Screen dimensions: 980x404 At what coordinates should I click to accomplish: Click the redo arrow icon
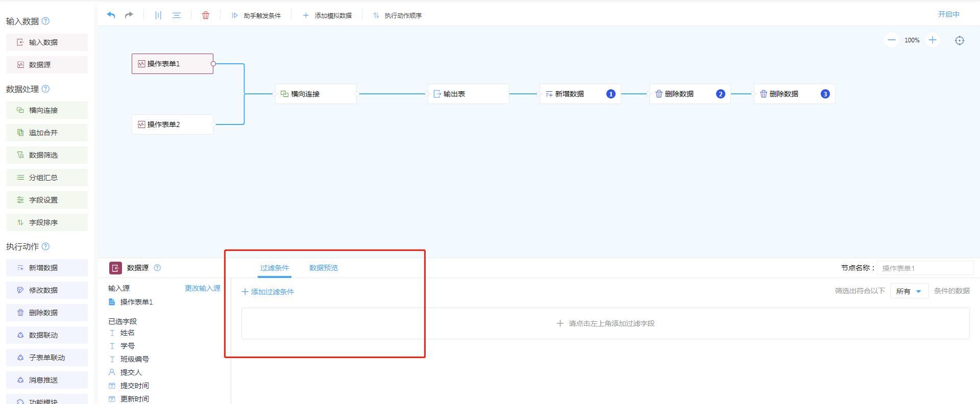pos(129,15)
